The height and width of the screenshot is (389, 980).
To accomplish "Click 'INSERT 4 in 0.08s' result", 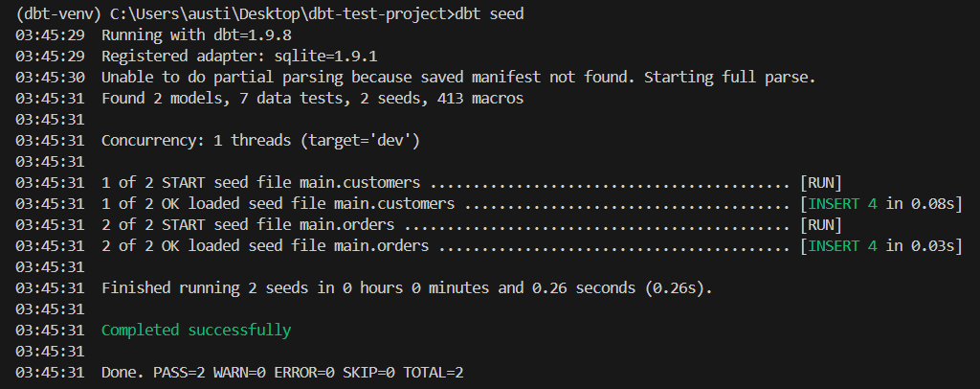I will (881, 204).
